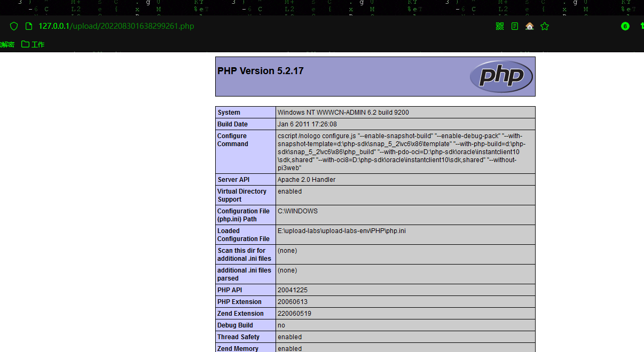Viewport: 644px width, 352px height.
Task: Click additional .ini files parsed label
Action: click(x=244, y=274)
